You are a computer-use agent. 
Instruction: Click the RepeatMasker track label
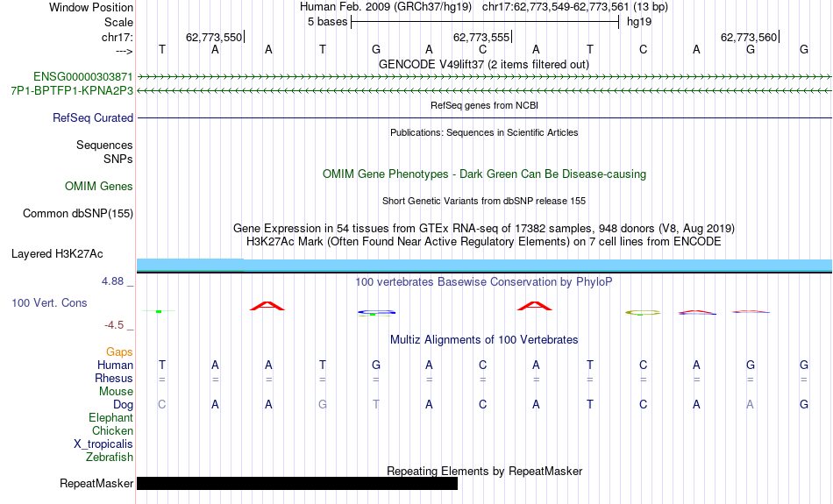(96, 483)
